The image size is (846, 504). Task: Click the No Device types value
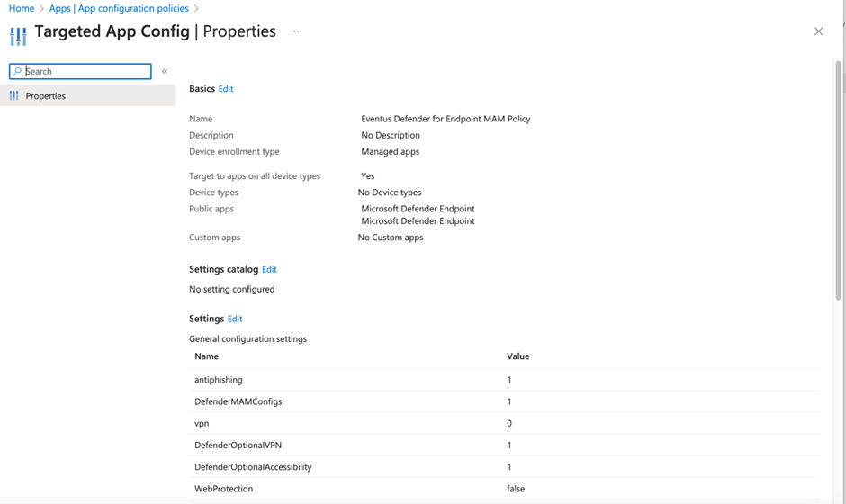(390, 192)
